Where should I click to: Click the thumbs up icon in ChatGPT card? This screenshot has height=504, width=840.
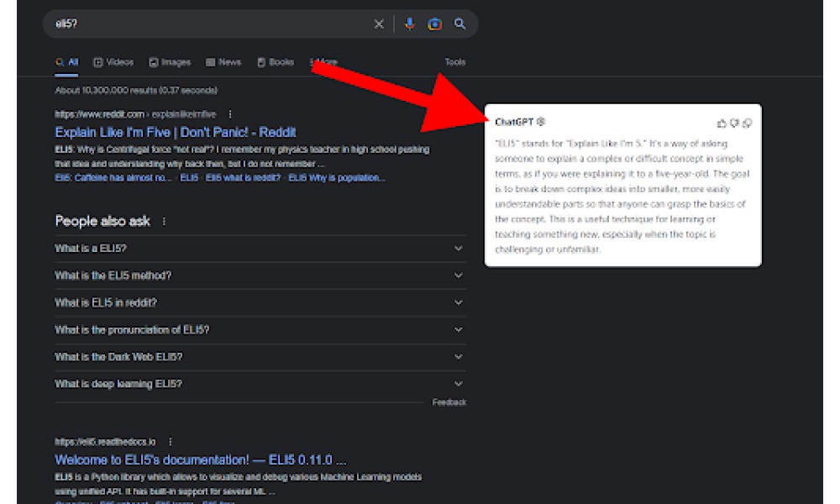tap(722, 123)
